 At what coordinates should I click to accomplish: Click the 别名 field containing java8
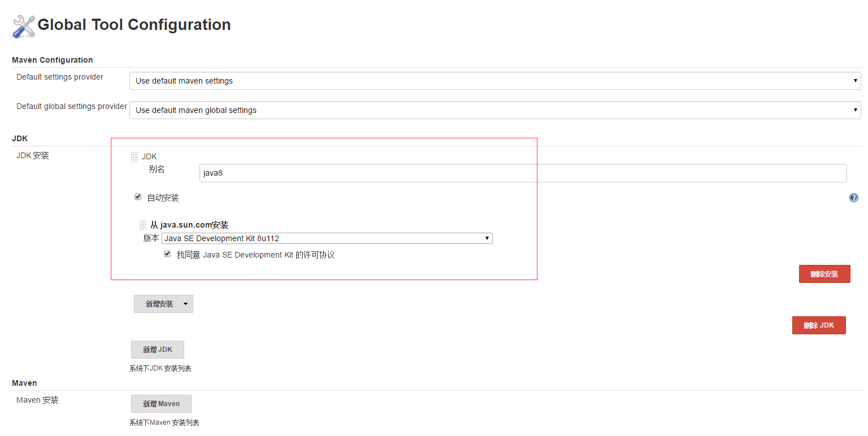tap(339, 173)
